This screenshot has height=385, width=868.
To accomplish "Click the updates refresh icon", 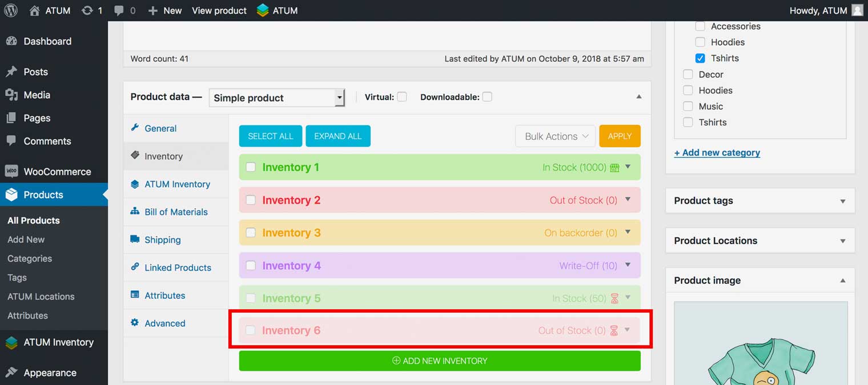I will click(87, 10).
